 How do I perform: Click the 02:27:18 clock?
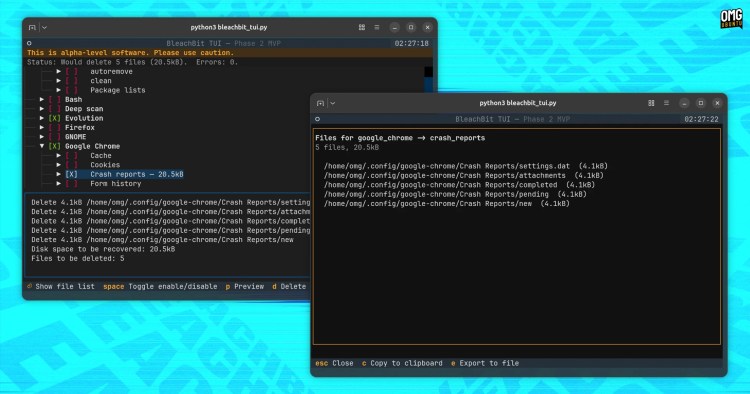tap(411, 44)
